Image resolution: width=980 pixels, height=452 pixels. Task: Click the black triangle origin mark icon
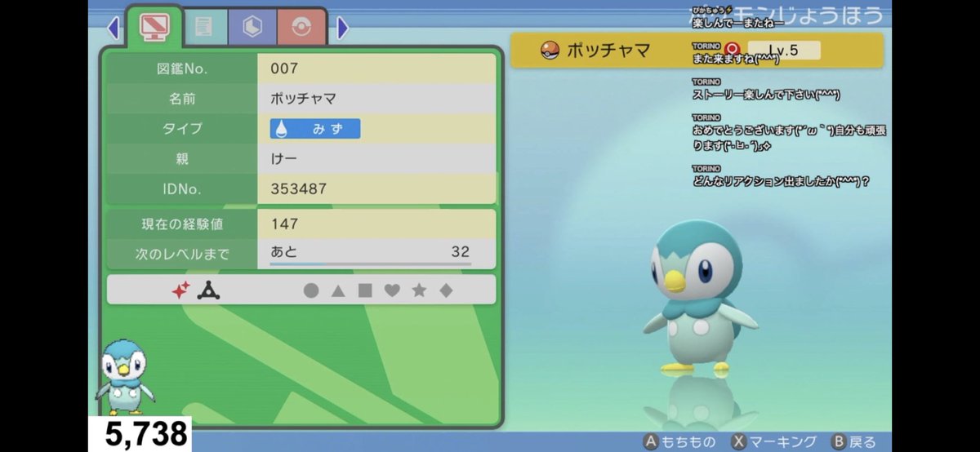pyautogui.click(x=207, y=290)
